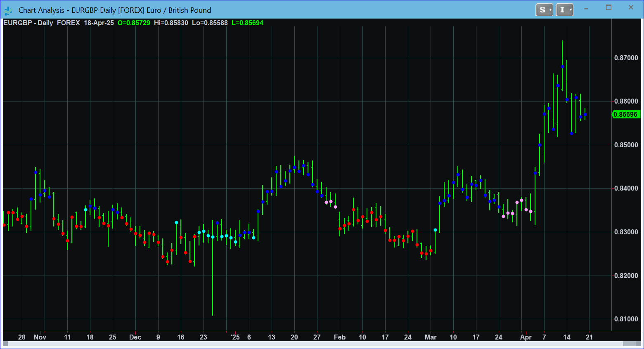Click the 0.81000 price axis label
Image resolution: width=644 pixels, height=349 pixels.
pyautogui.click(x=626, y=319)
